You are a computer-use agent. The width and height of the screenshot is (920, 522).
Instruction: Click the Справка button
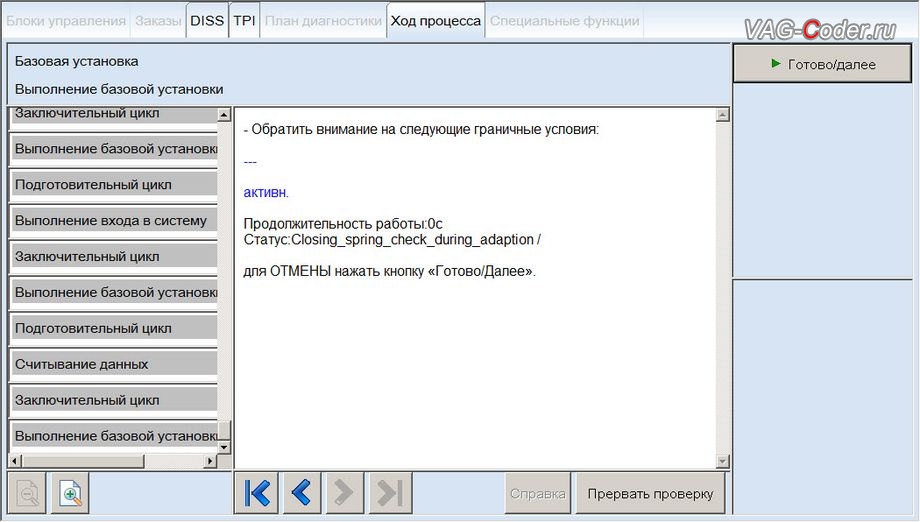[537, 494]
